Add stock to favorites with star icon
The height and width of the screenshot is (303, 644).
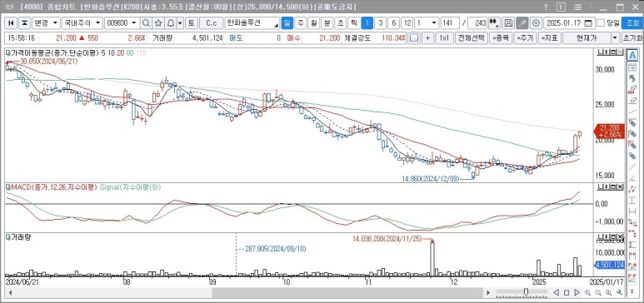(159, 23)
